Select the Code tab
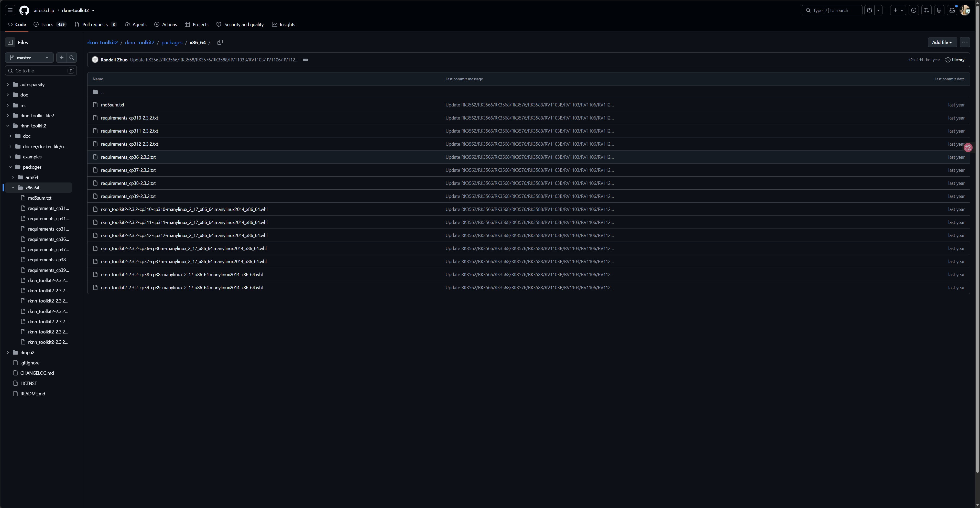This screenshot has height=508, width=980. point(17,24)
